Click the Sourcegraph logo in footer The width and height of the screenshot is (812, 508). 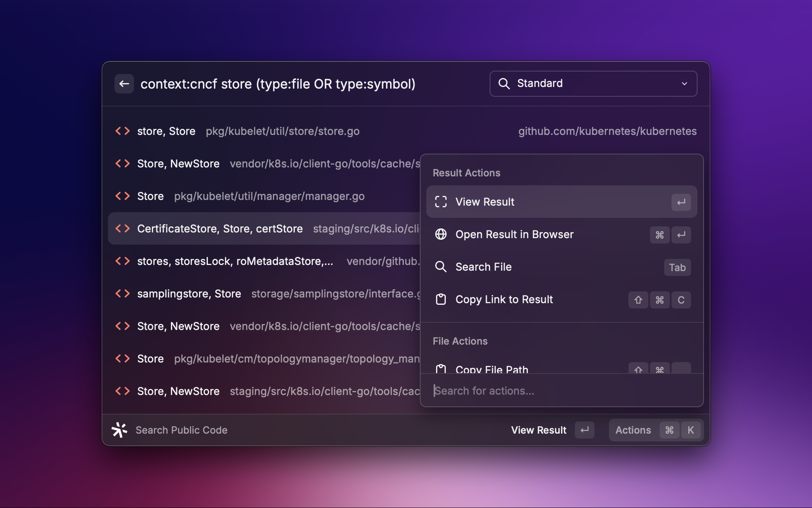(x=119, y=430)
